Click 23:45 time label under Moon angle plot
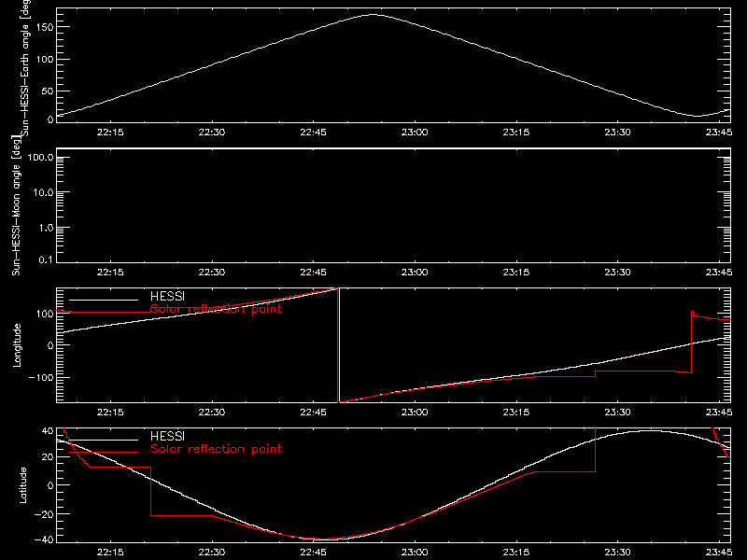The image size is (747, 560). [719, 273]
